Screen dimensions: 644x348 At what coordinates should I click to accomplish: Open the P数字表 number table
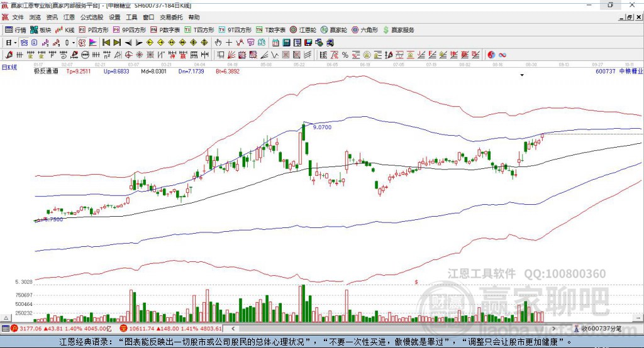point(165,30)
